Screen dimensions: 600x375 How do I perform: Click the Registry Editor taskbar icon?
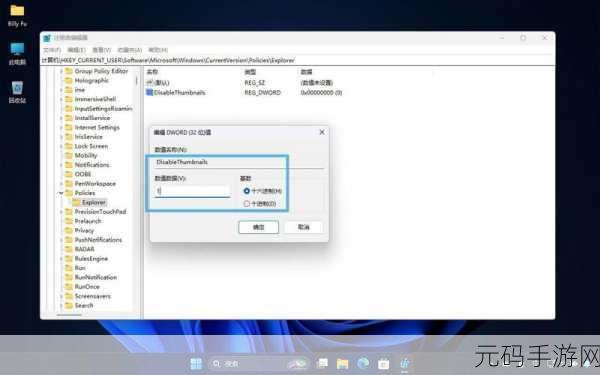[404, 364]
